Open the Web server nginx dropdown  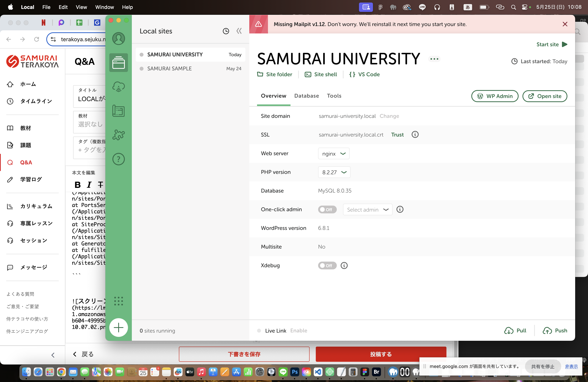click(334, 153)
